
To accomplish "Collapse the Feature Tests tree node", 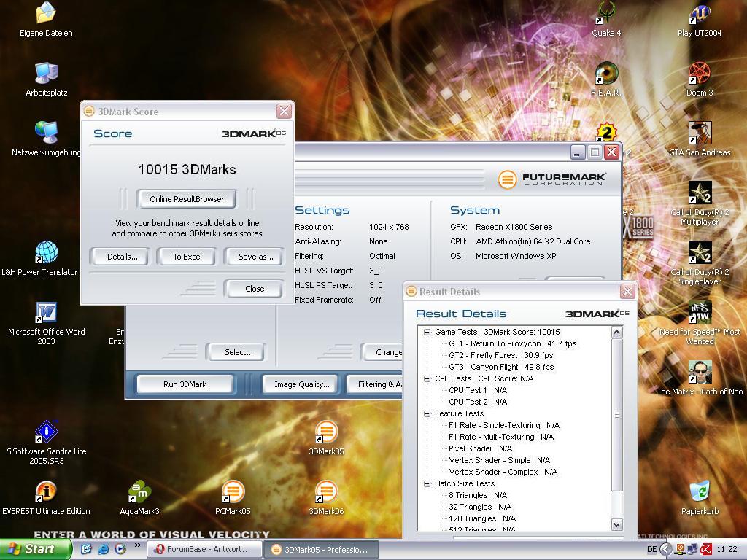I will click(x=427, y=414).
